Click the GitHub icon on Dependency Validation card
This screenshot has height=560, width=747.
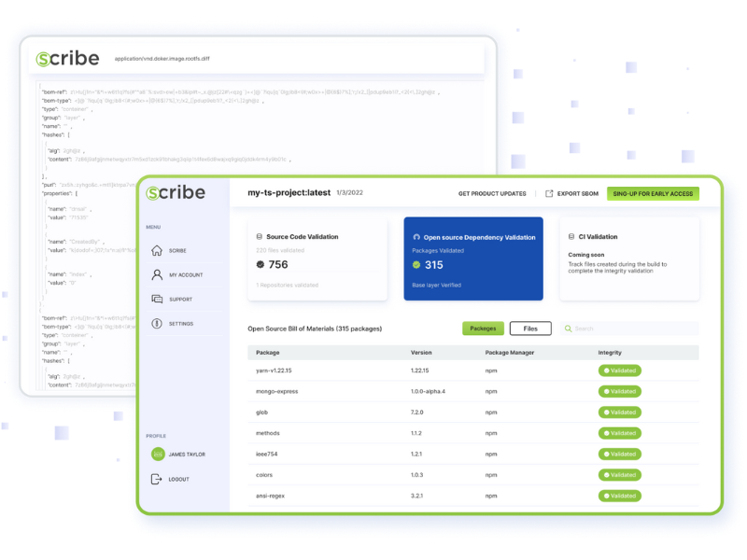(416, 237)
